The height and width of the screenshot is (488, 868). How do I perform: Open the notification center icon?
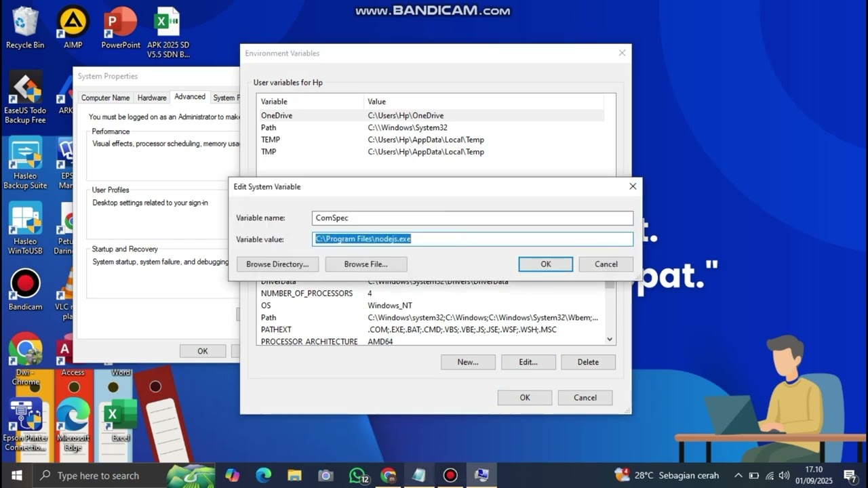coord(850,475)
